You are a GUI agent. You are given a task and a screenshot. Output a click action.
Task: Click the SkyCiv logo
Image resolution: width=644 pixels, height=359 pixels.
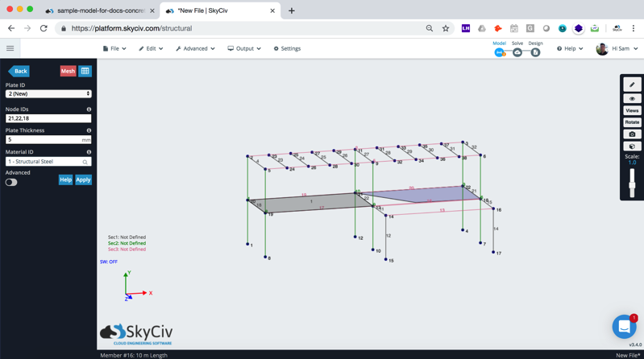coord(136,334)
